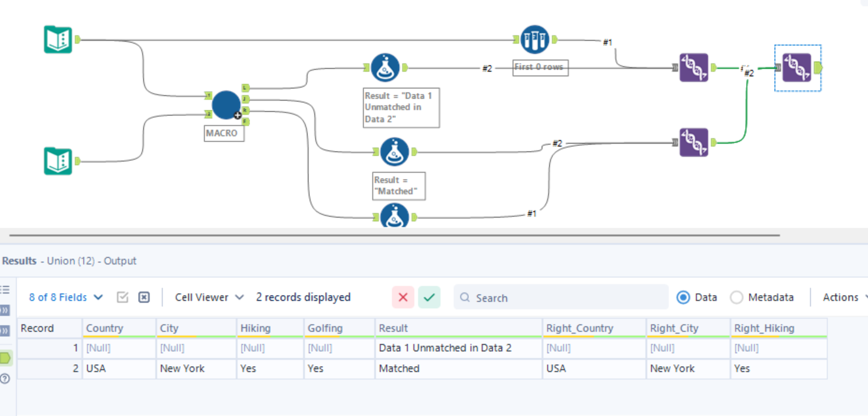868x416 pixels.
Task: Select the top Input Data tool
Action: coord(57,39)
